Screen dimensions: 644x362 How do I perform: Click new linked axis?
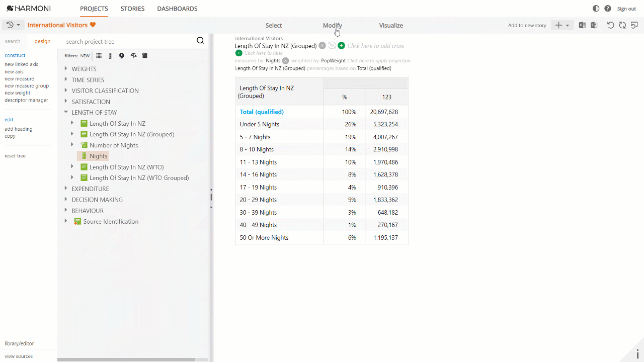(21, 64)
